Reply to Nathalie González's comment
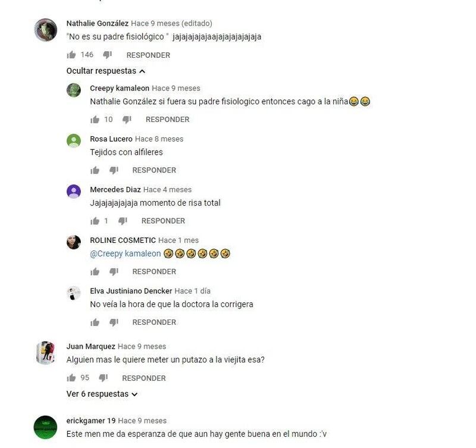The height and width of the screenshot is (448, 476). click(148, 55)
